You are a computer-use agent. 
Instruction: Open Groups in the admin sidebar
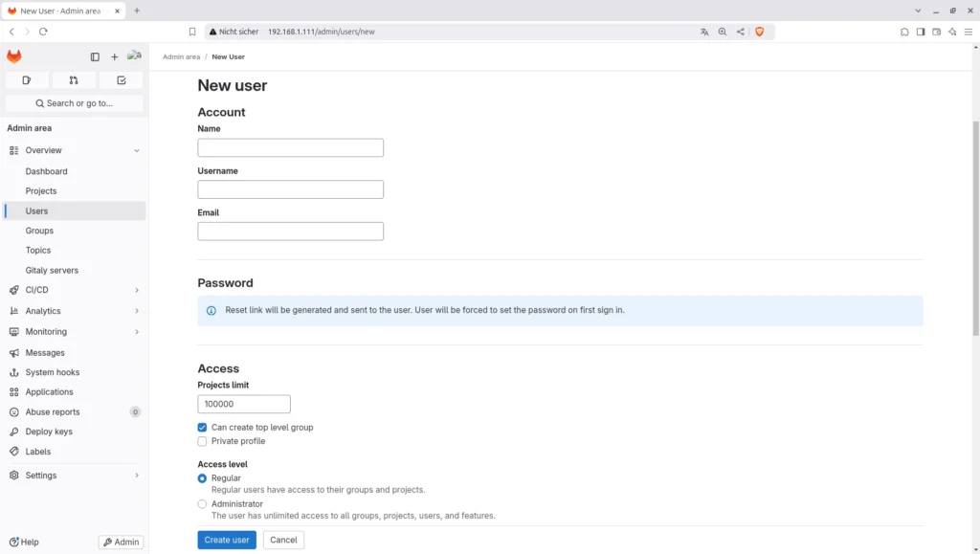coord(39,231)
